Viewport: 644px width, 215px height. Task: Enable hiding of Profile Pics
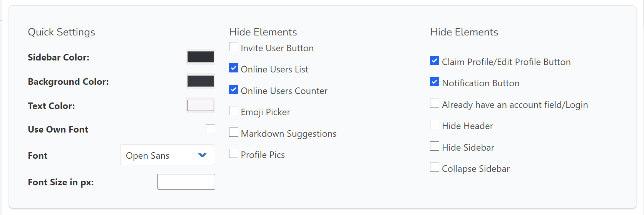pyautogui.click(x=234, y=154)
